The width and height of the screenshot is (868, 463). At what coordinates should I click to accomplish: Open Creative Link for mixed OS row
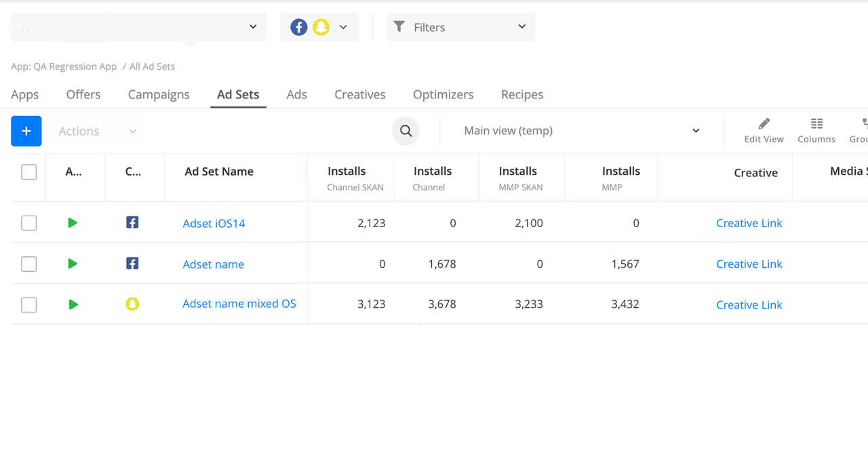[x=749, y=304]
